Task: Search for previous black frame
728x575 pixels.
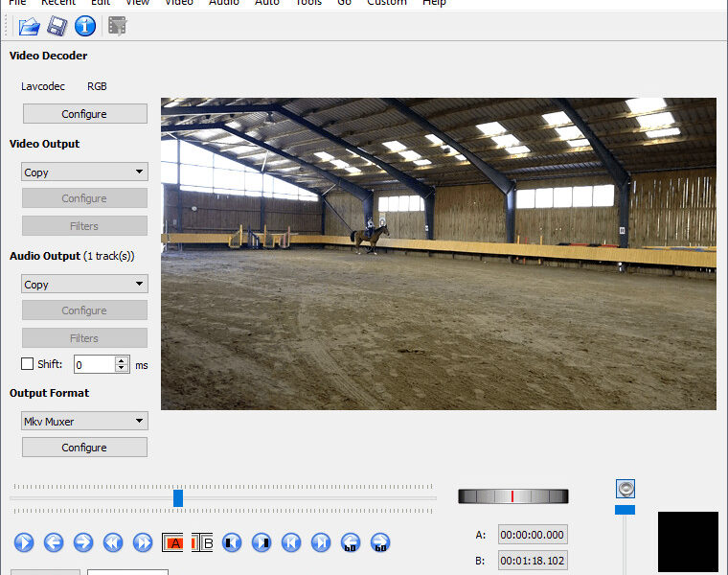Action: pyautogui.click(x=232, y=542)
